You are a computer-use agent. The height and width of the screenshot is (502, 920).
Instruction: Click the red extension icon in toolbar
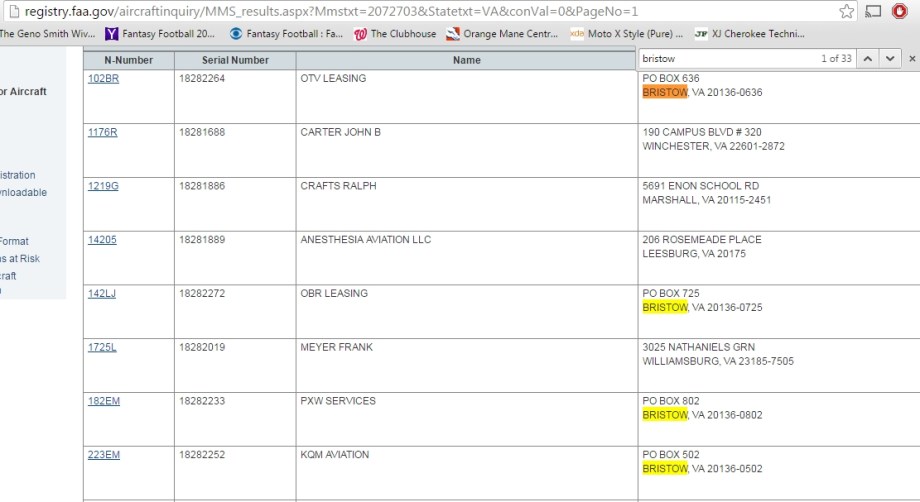click(900, 11)
